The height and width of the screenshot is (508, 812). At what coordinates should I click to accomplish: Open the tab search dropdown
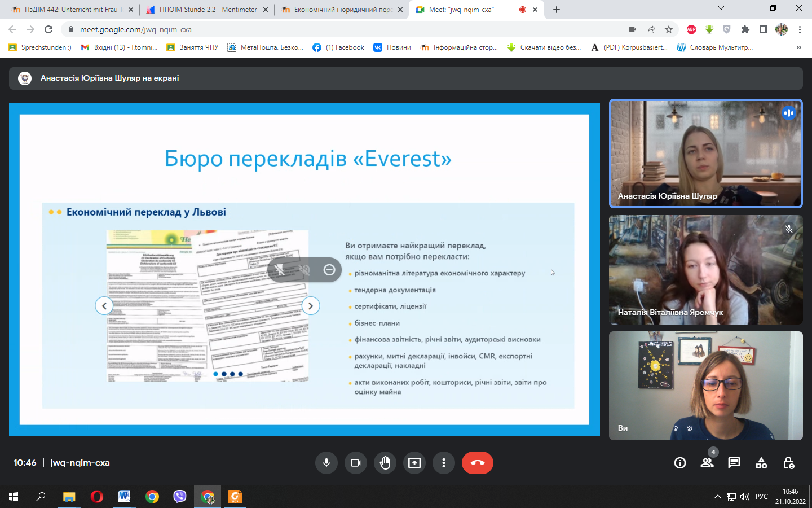[x=721, y=8]
